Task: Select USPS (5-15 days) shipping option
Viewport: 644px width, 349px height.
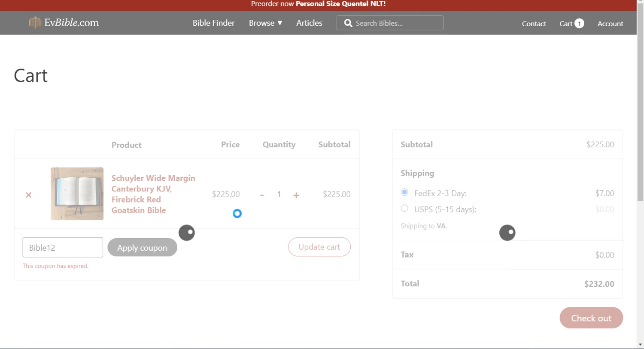Action: click(404, 208)
